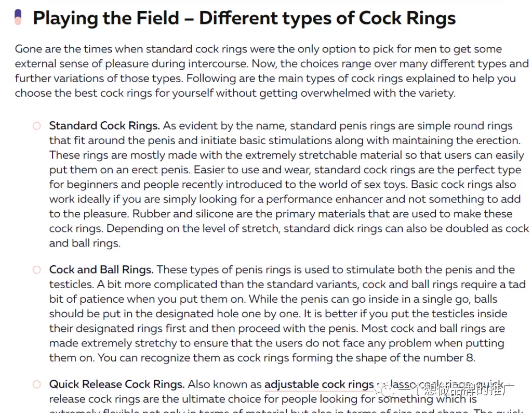Click the WeChat logo watermark icon
This screenshot has height=413, width=532.
pos(386,390)
